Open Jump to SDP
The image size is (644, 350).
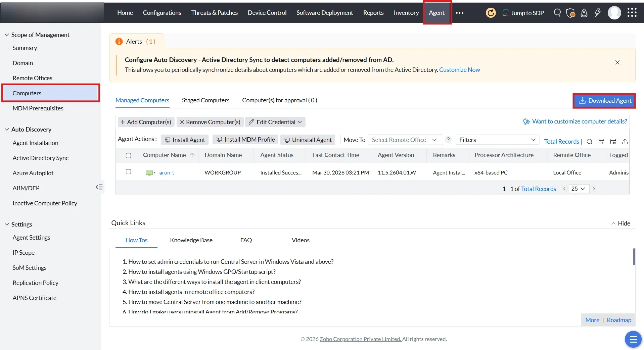coord(523,13)
